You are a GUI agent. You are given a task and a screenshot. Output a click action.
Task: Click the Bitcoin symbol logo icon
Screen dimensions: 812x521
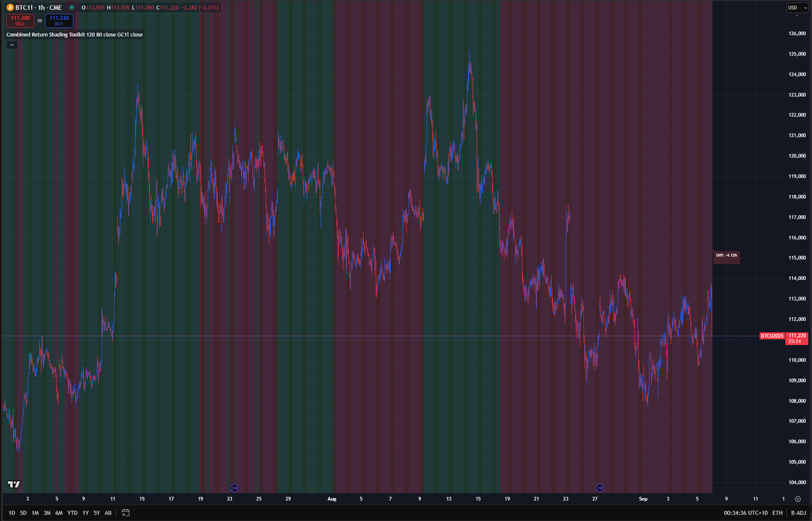[9, 7]
